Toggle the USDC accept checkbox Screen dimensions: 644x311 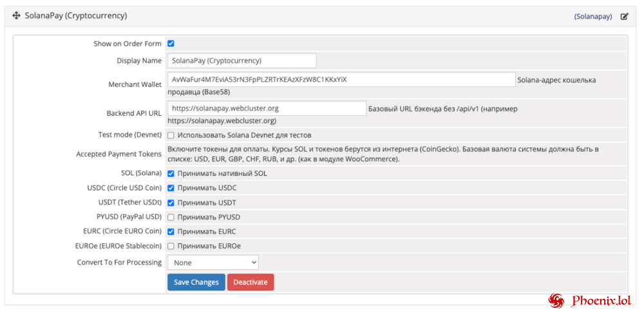coord(171,188)
